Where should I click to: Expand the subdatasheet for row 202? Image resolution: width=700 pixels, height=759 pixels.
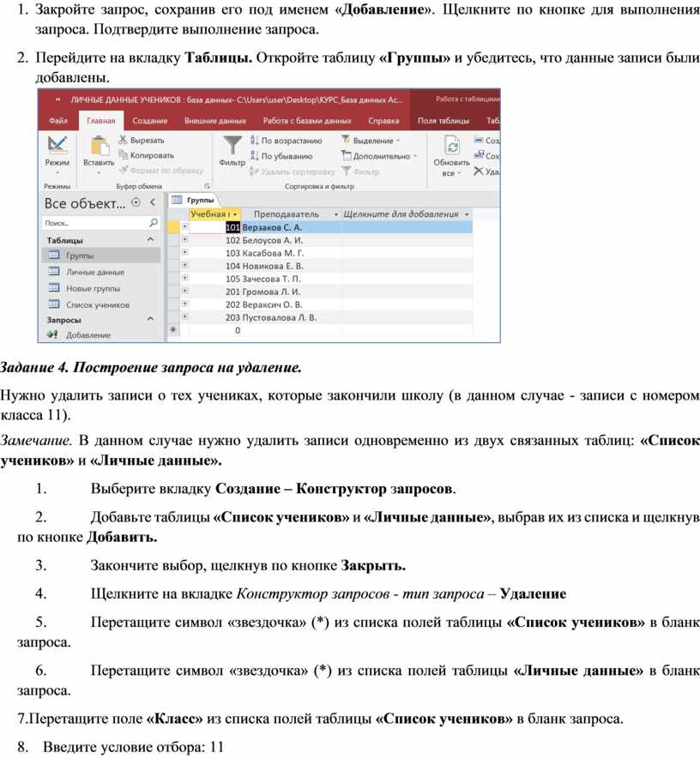tap(184, 304)
